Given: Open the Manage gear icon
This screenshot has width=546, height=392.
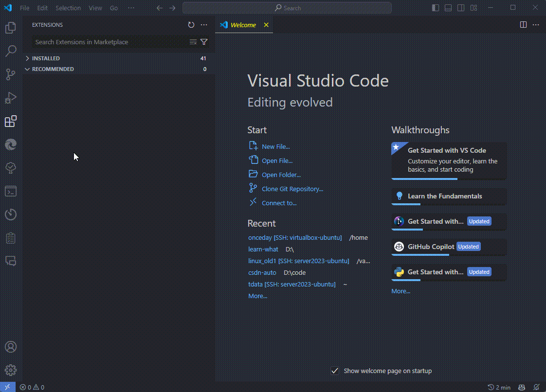Looking at the screenshot, I should tap(10, 370).
